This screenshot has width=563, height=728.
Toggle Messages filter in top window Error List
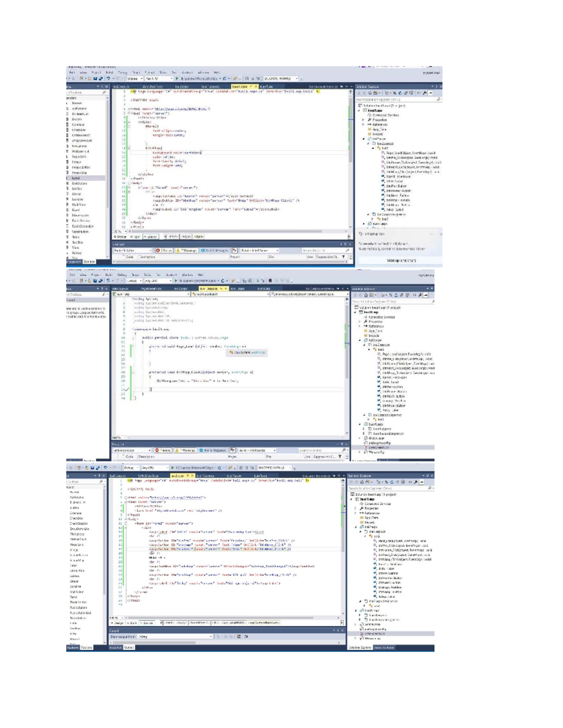(x=215, y=250)
